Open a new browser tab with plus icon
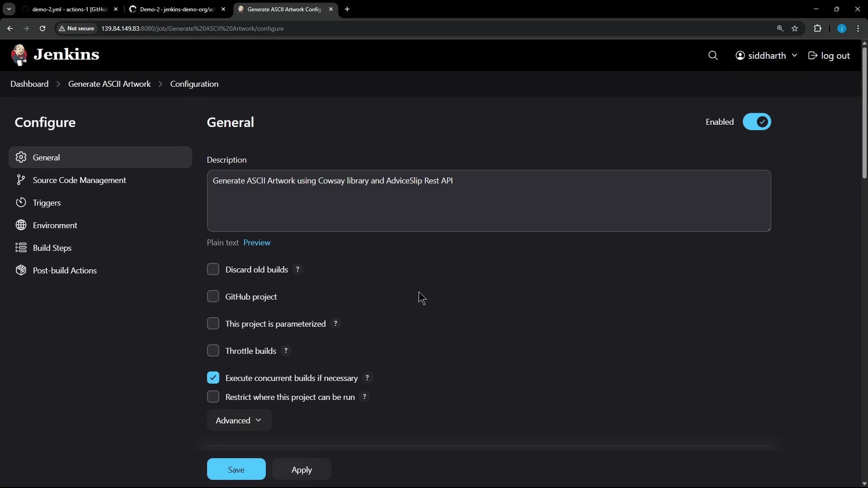 [x=347, y=9]
